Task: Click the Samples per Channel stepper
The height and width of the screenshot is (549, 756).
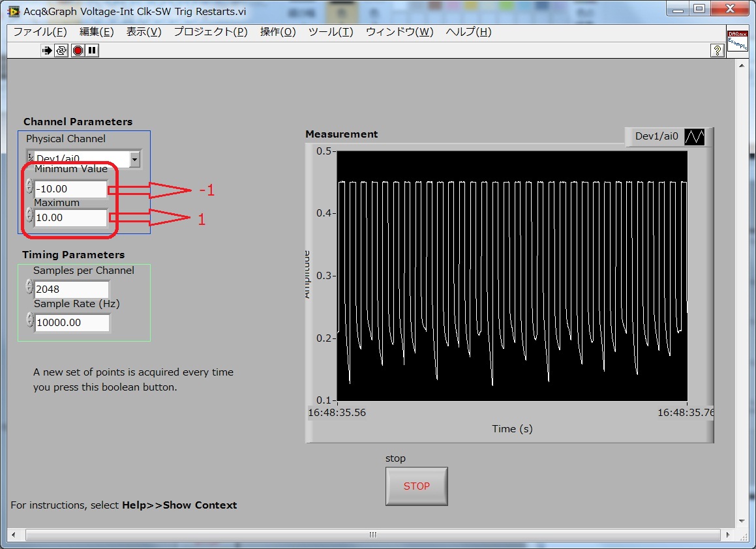Action: pyautogui.click(x=29, y=286)
